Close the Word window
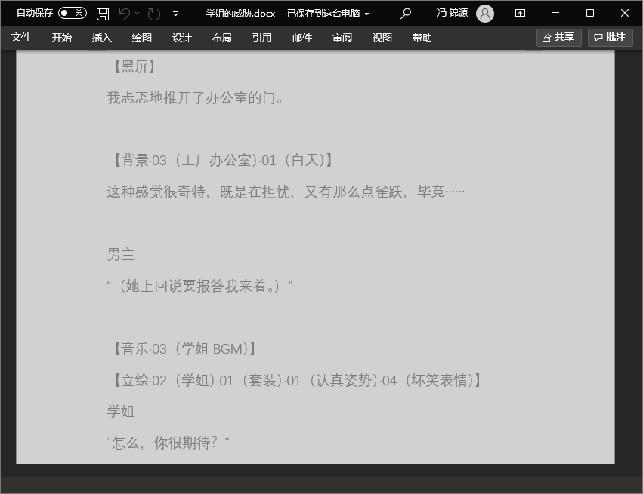Viewport: 643px width, 494px height. pyautogui.click(x=625, y=13)
